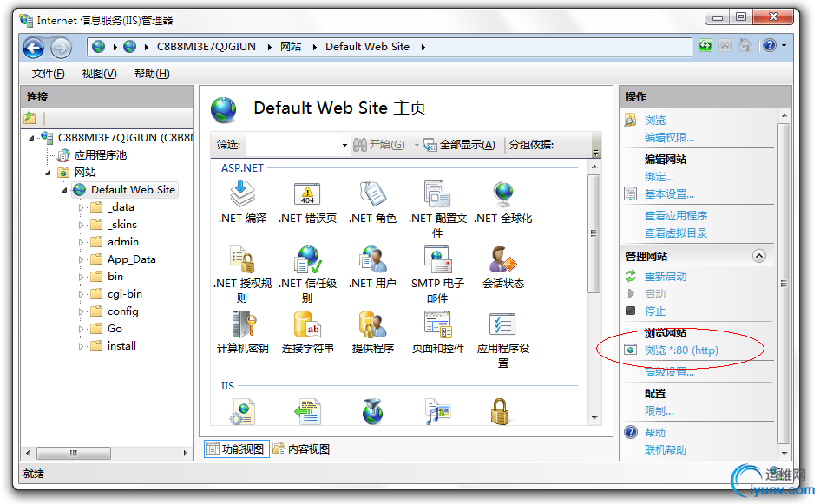Click the 查看虚拟目录 link
The image size is (820, 504).
[x=676, y=232]
